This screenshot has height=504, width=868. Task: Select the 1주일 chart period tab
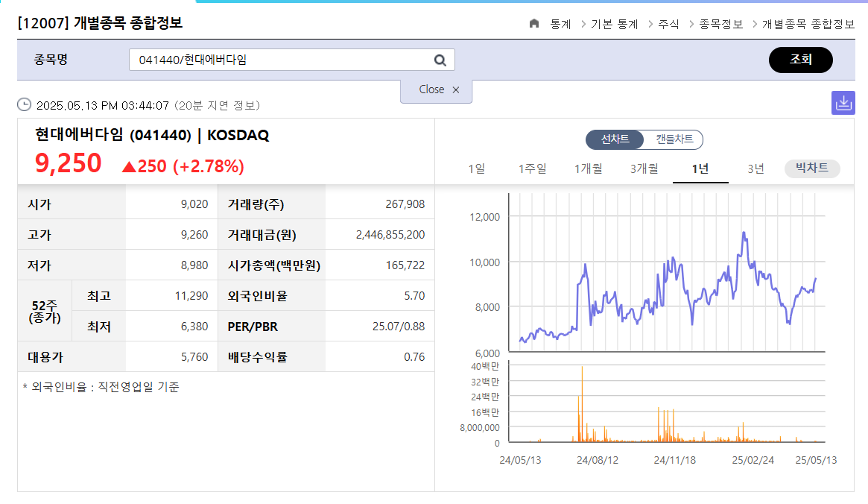tap(532, 168)
